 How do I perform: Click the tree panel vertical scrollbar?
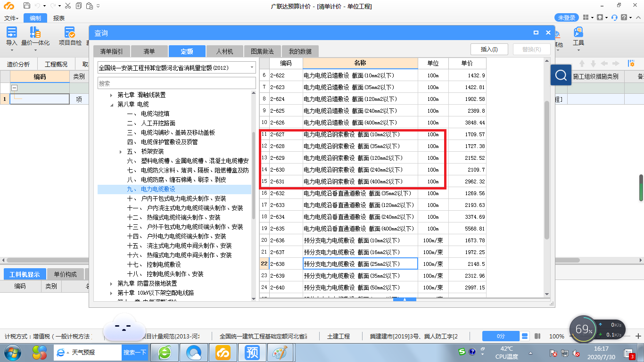coord(254,174)
